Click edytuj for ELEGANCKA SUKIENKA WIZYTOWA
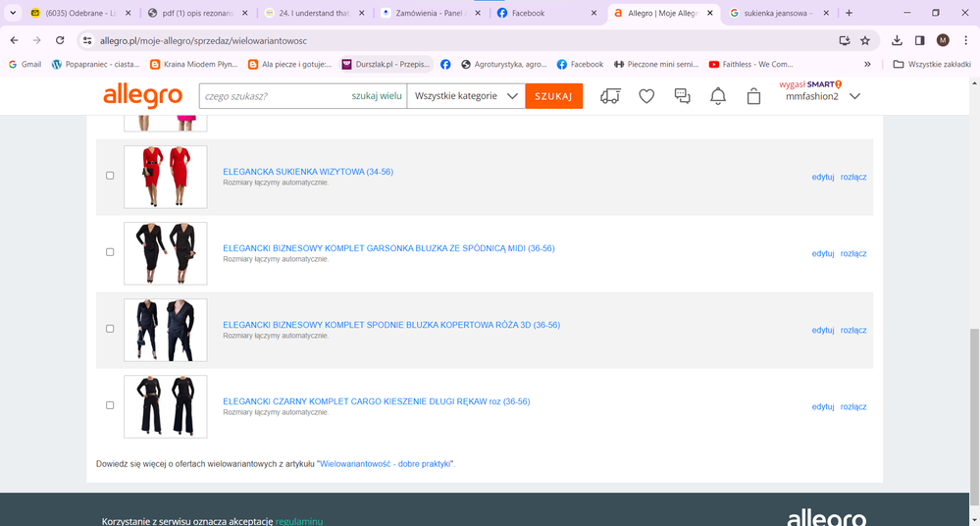 click(x=822, y=178)
